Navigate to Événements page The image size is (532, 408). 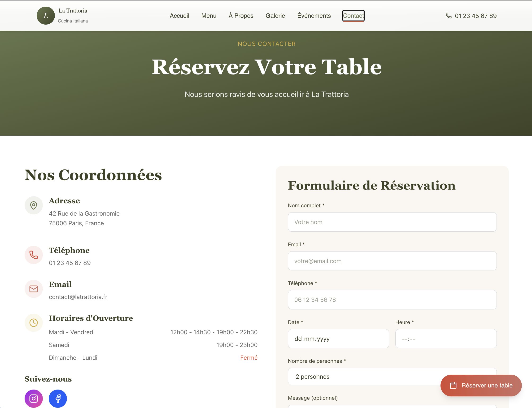314,16
